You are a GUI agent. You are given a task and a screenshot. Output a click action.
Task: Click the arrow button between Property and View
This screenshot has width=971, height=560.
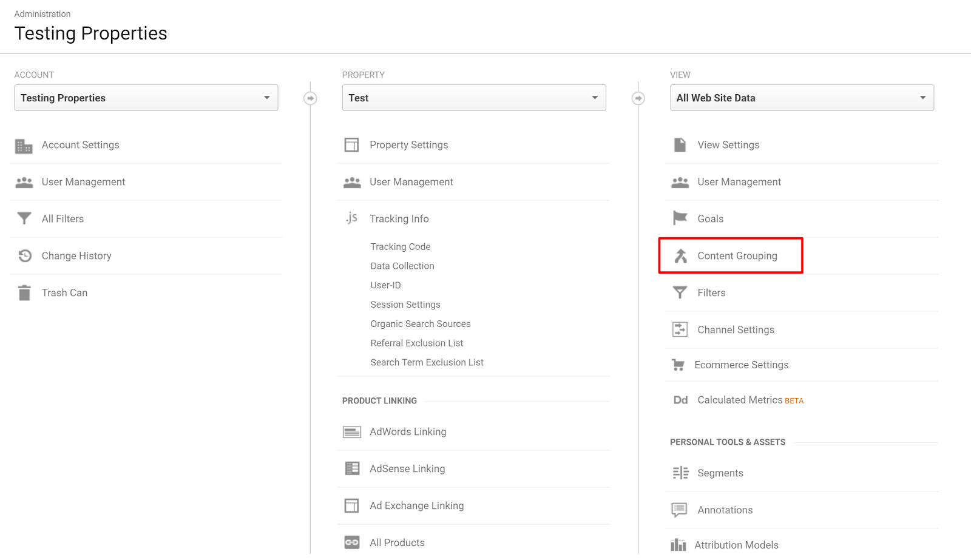638,98
